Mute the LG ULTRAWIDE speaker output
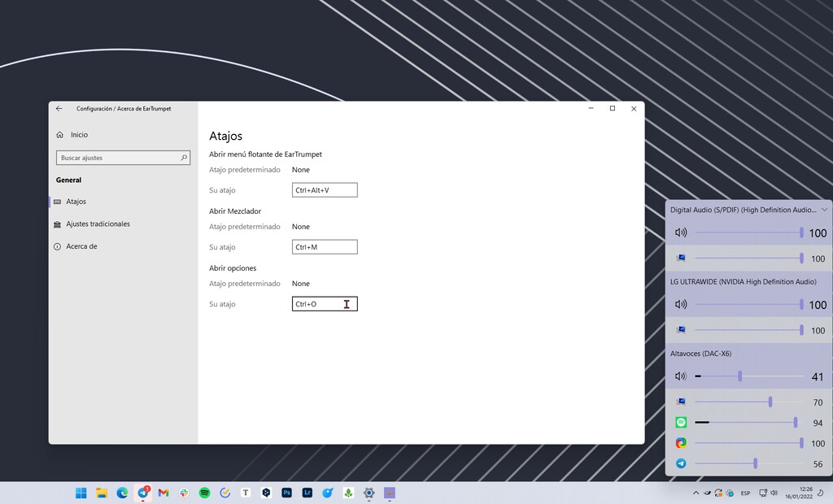 [681, 304]
